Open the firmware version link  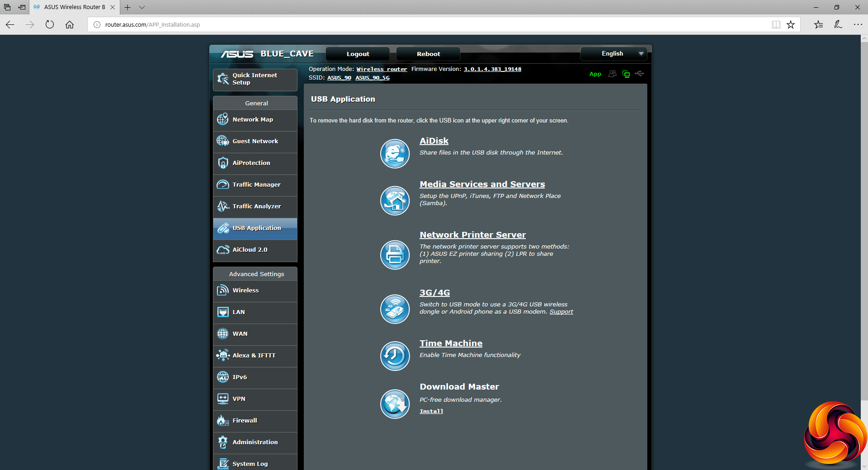492,69
